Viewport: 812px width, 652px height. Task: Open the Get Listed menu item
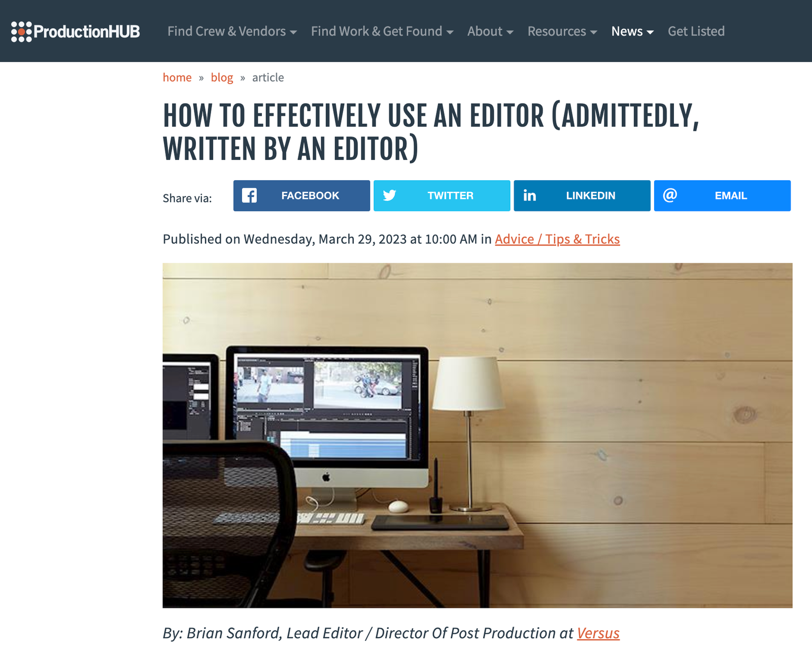coord(696,31)
